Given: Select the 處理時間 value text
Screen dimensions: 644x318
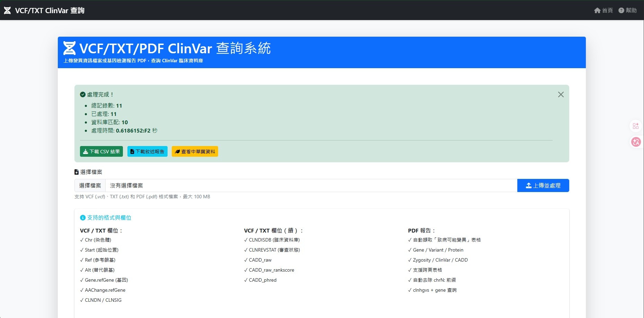Looking at the screenshot, I should [x=133, y=130].
